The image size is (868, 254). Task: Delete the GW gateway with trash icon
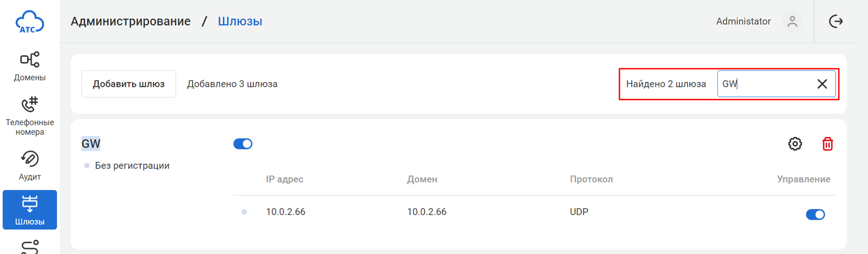pos(827,144)
